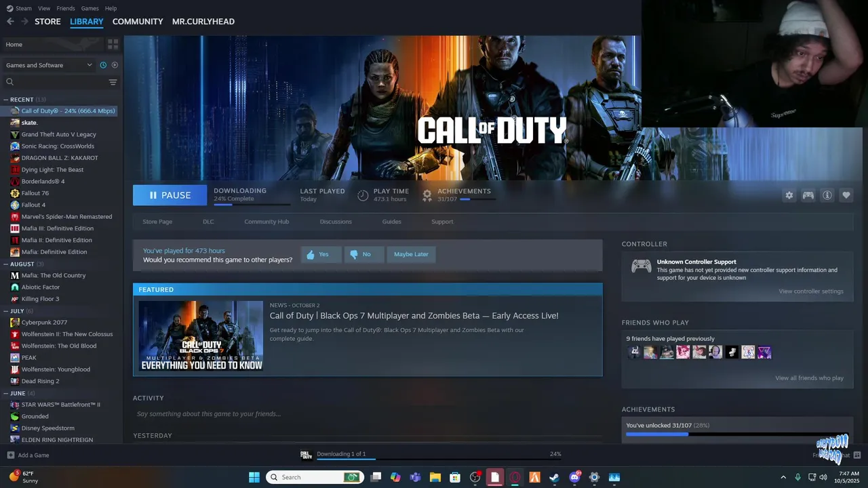The width and height of the screenshot is (868, 488).
Task: Open the Black Ops 7 Beta news thumbnail
Action: pyautogui.click(x=201, y=336)
